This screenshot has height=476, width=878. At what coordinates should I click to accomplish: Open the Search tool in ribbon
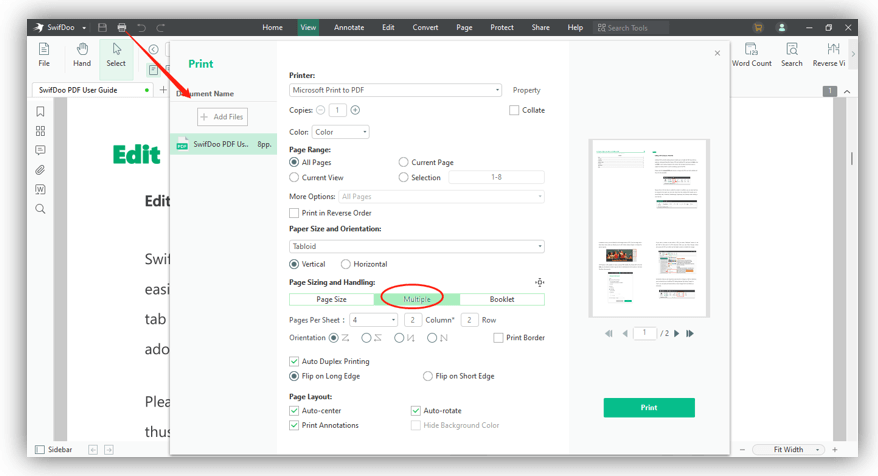click(792, 55)
